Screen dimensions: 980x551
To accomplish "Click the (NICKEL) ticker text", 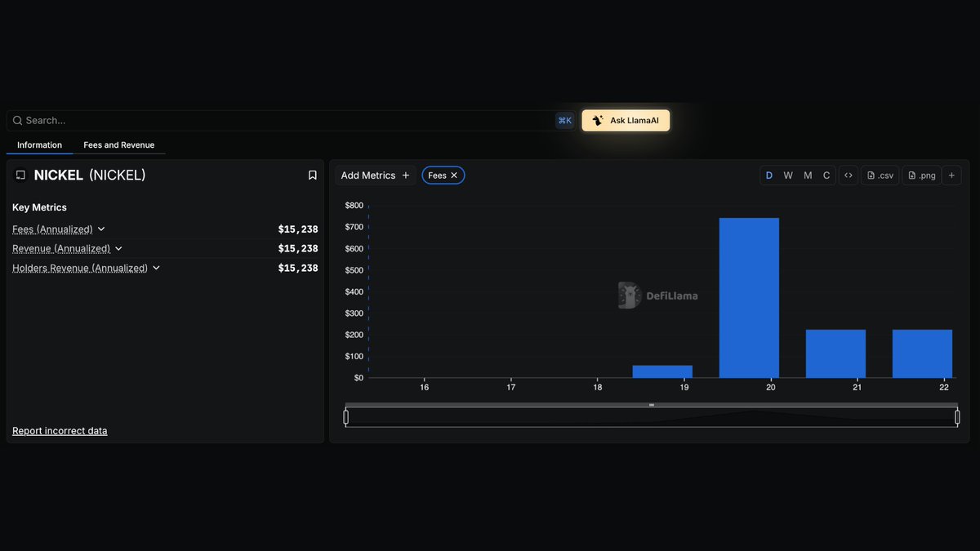I will [117, 176].
